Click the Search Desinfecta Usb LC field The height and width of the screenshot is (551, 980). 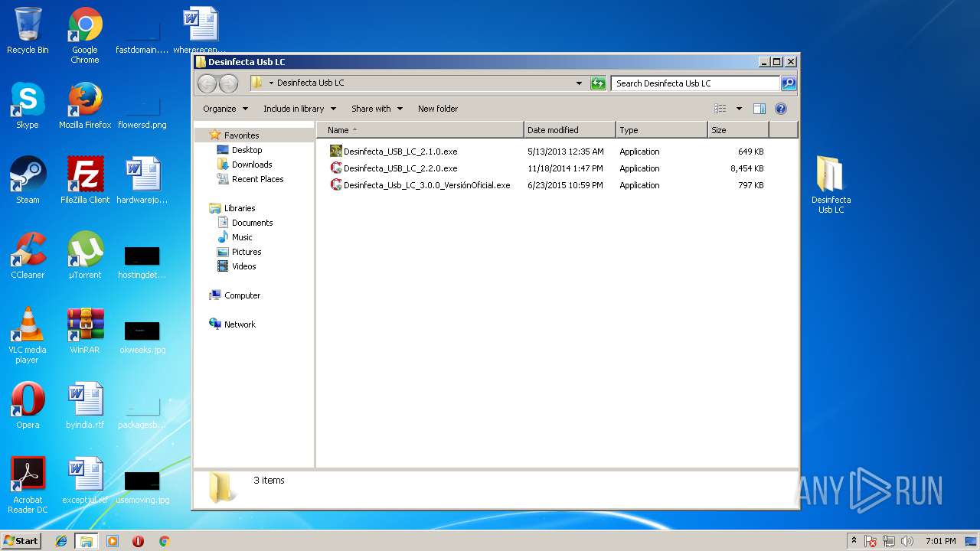695,83
